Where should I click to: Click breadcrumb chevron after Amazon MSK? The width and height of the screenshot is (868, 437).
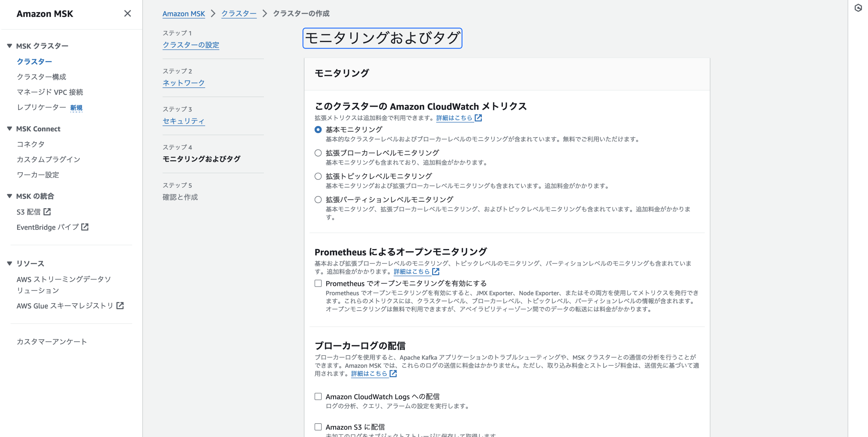[213, 13]
